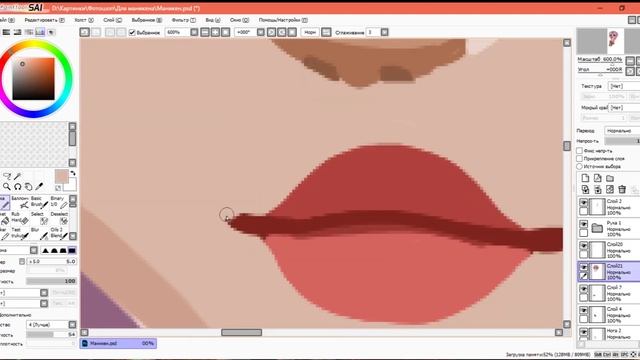
Task: Adjust the brush density 100 slider
Action: point(51,281)
